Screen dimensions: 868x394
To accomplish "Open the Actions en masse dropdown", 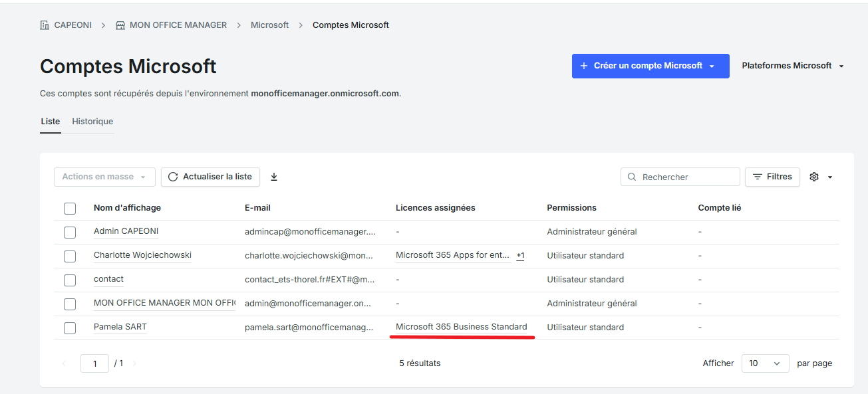I will [x=104, y=177].
